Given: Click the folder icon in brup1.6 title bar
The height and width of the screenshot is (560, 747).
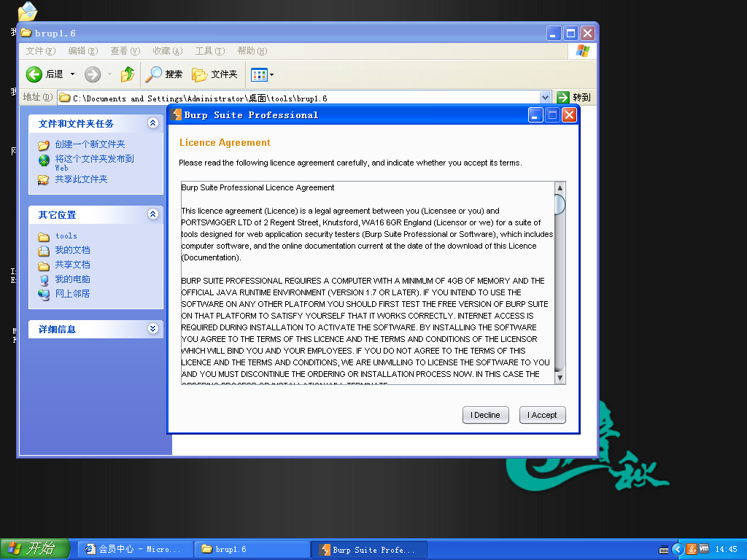Looking at the screenshot, I should (26, 33).
